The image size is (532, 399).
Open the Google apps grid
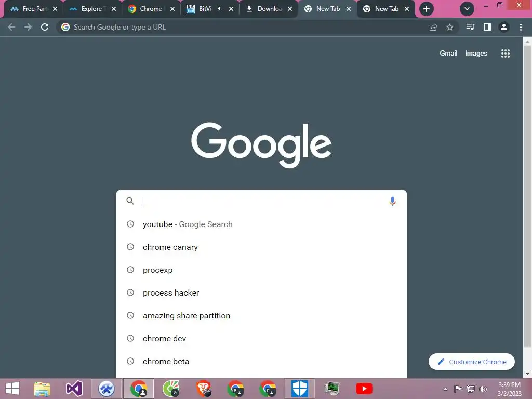(506, 54)
